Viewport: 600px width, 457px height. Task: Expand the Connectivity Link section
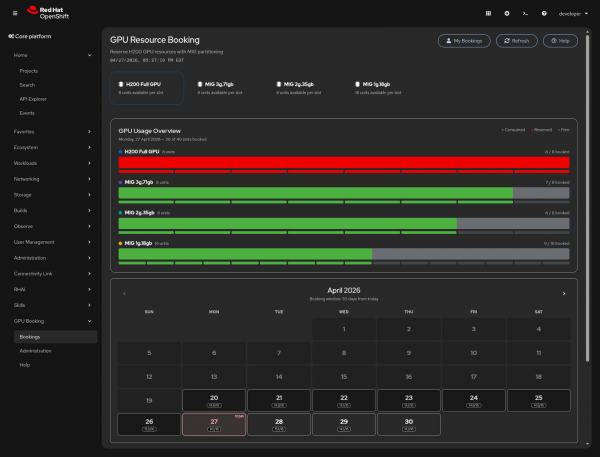52,274
